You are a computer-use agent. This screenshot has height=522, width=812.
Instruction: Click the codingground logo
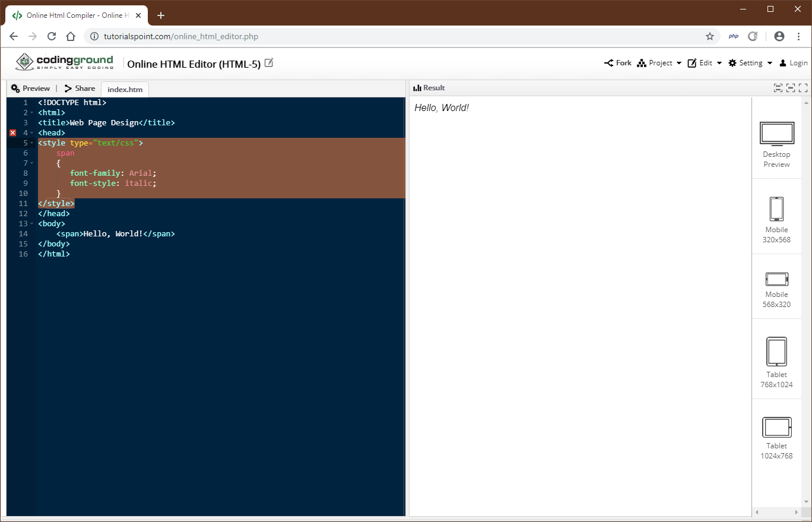pos(64,62)
